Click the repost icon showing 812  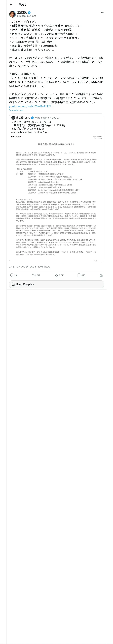(34, 275)
